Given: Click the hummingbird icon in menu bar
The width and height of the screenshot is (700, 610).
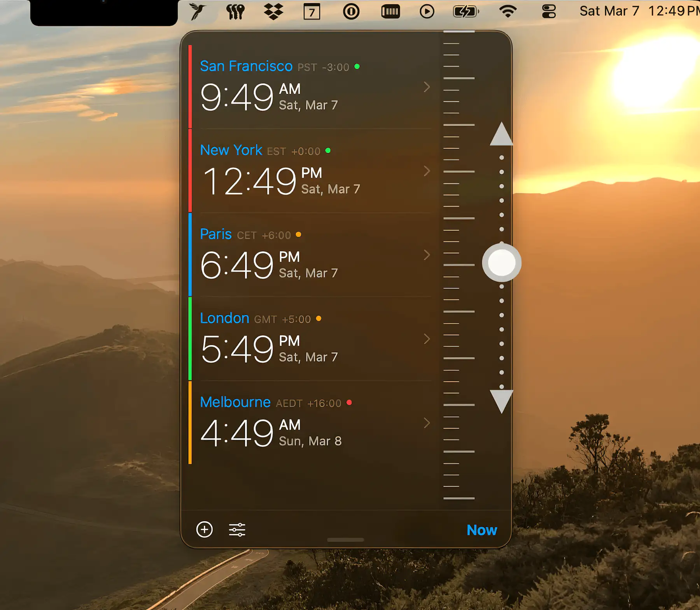Looking at the screenshot, I should tap(198, 11).
